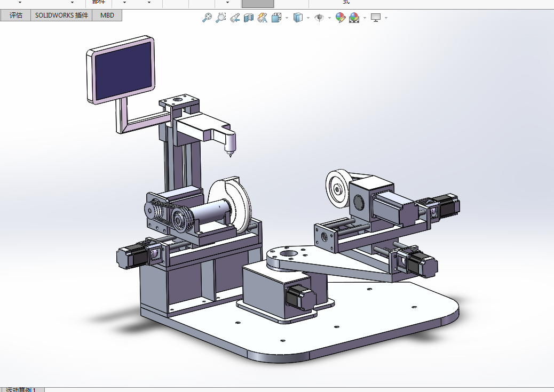Click the Hide/Show Items eye icon
This screenshot has height=392, width=554.
click(x=319, y=17)
